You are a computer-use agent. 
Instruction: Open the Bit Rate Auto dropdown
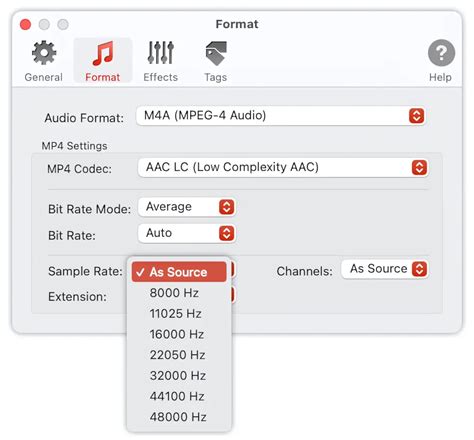187,233
